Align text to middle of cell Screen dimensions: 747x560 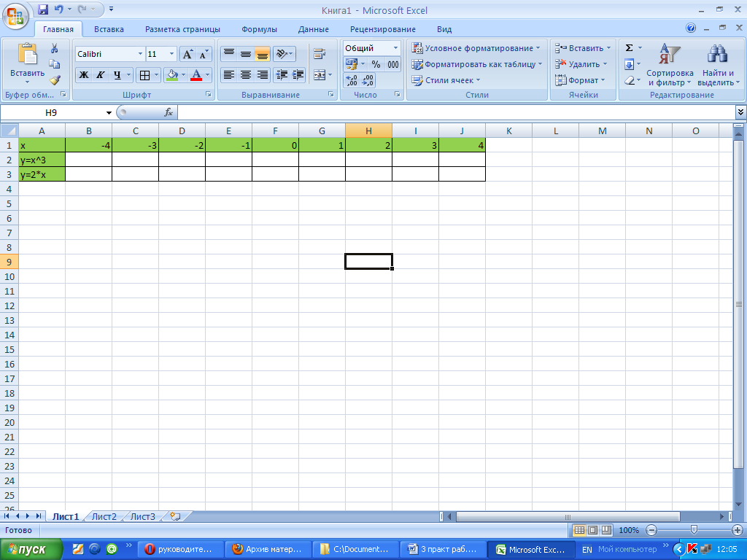click(245, 54)
